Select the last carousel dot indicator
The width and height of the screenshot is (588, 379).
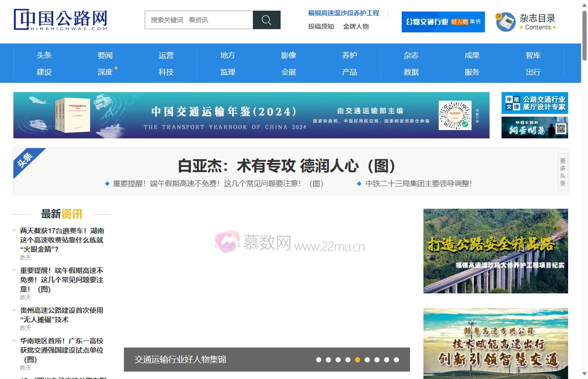[x=396, y=360]
